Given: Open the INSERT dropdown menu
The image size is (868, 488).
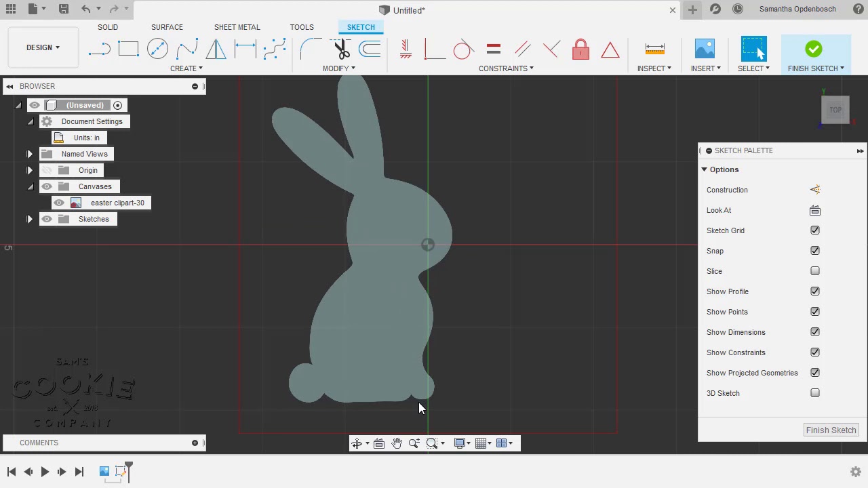Looking at the screenshot, I should (x=705, y=68).
